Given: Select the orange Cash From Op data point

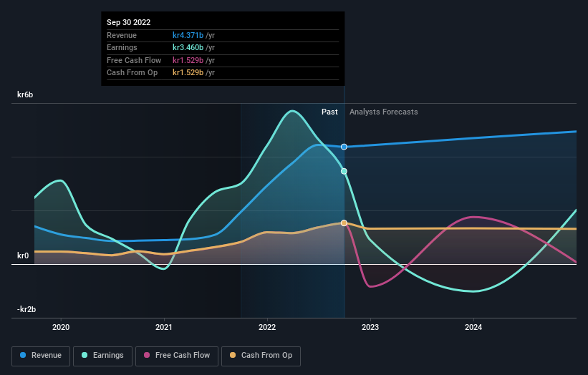Looking at the screenshot, I should click(x=344, y=223).
